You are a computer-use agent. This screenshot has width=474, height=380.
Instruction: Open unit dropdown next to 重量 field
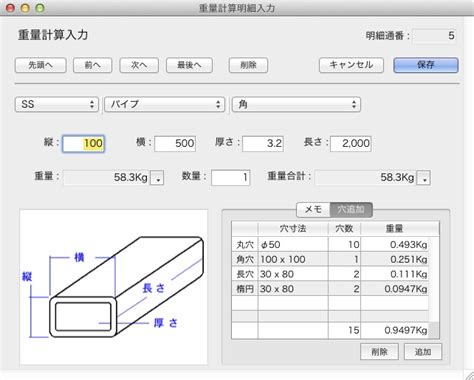coord(157,178)
